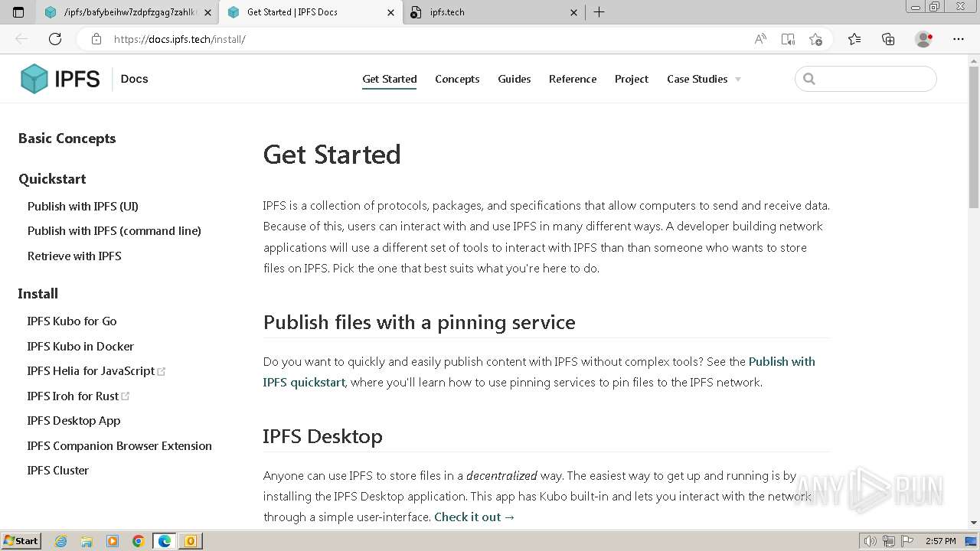
Task: Open Basic Concepts in sidebar
Action: coord(67,139)
